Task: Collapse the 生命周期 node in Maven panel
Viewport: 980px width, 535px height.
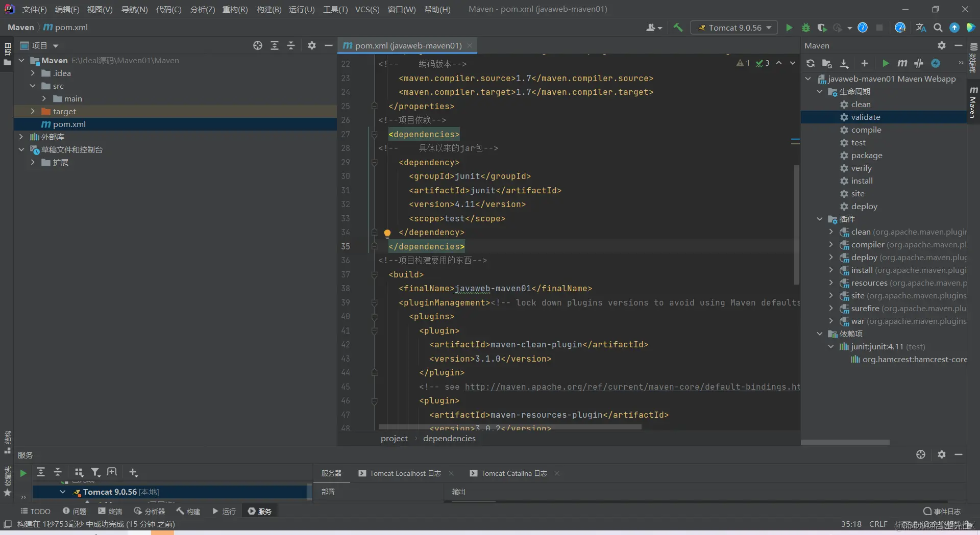Action: coord(820,91)
